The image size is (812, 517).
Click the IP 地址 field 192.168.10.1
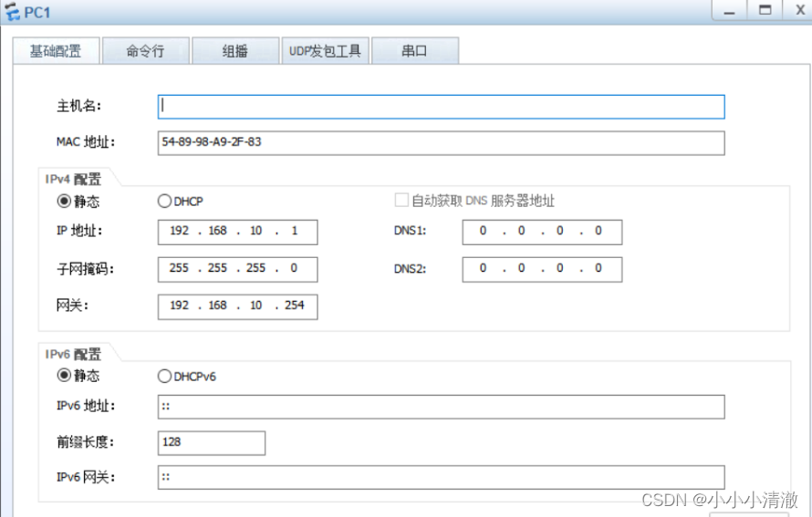tap(238, 232)
